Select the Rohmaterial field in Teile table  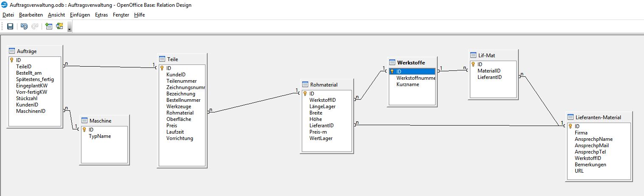180,113
